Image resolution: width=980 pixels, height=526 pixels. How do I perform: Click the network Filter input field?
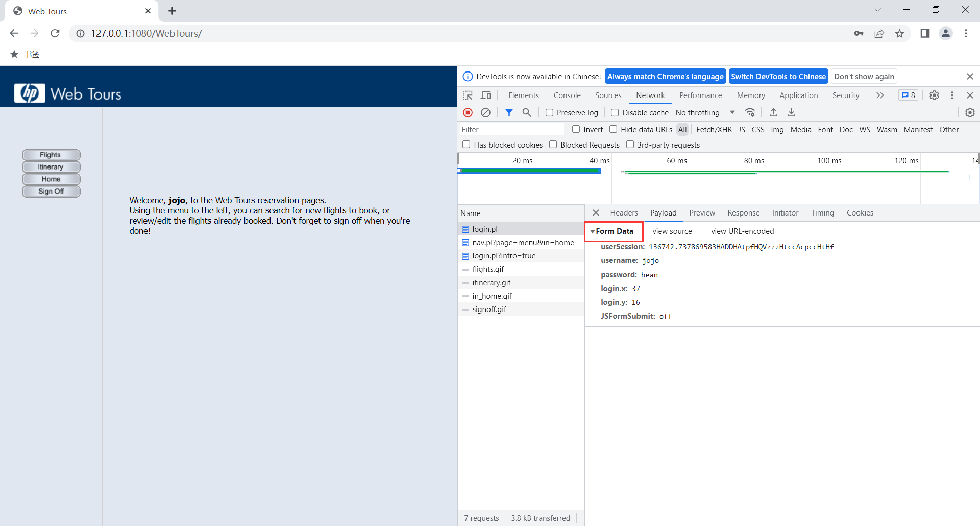(512, 130)
